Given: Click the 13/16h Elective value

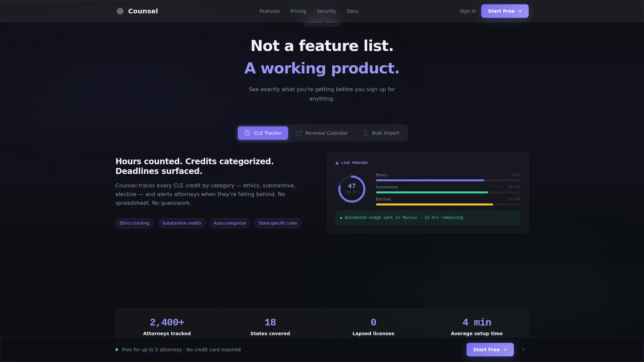Looking at the screenshot, I should [514, 199].
